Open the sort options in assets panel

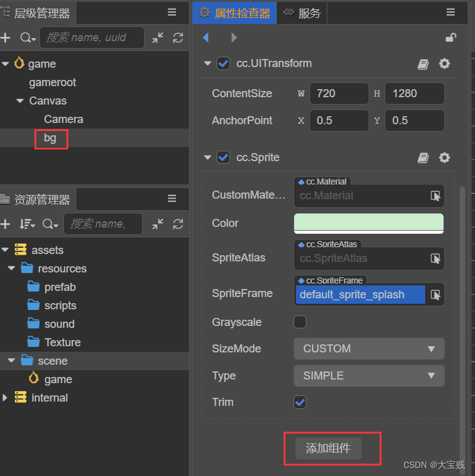[x=27, y=224]
